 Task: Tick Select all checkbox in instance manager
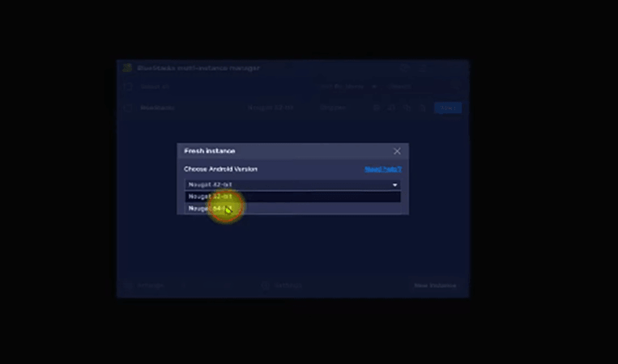click(128, 87)
